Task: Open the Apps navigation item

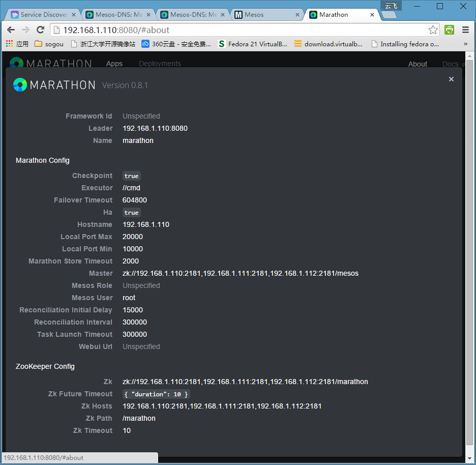Action: point(114,64)
